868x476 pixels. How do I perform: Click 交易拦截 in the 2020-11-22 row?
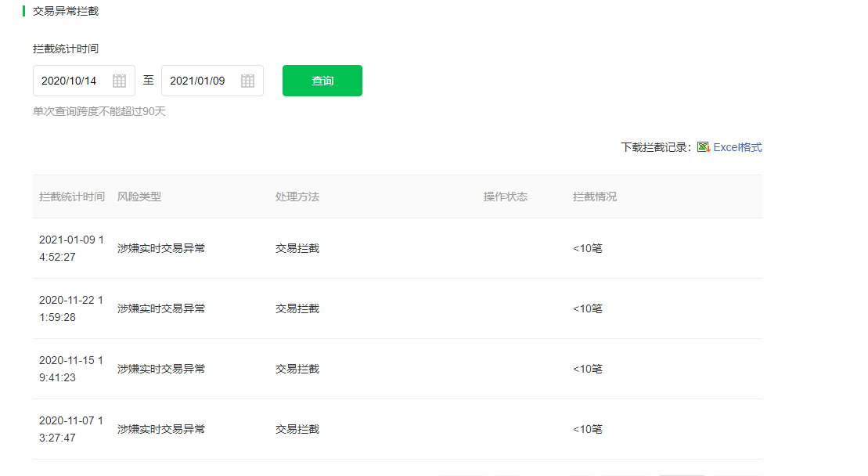[x=297, y=308]
